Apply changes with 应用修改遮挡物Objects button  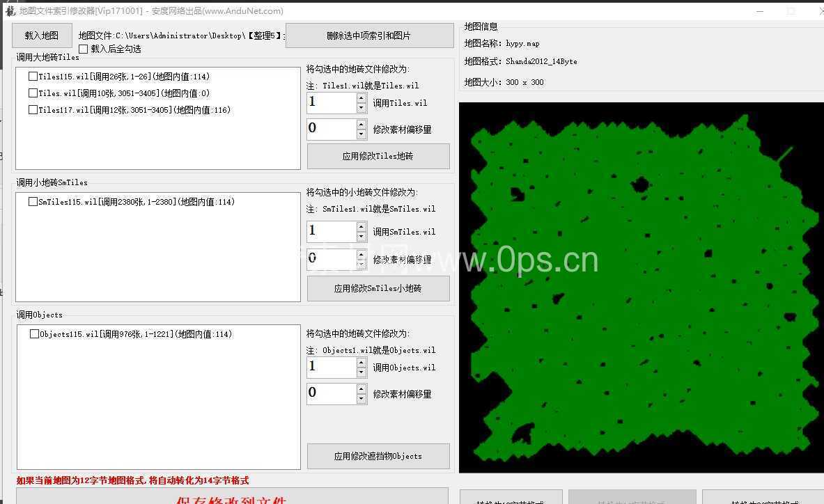point(378,456)
